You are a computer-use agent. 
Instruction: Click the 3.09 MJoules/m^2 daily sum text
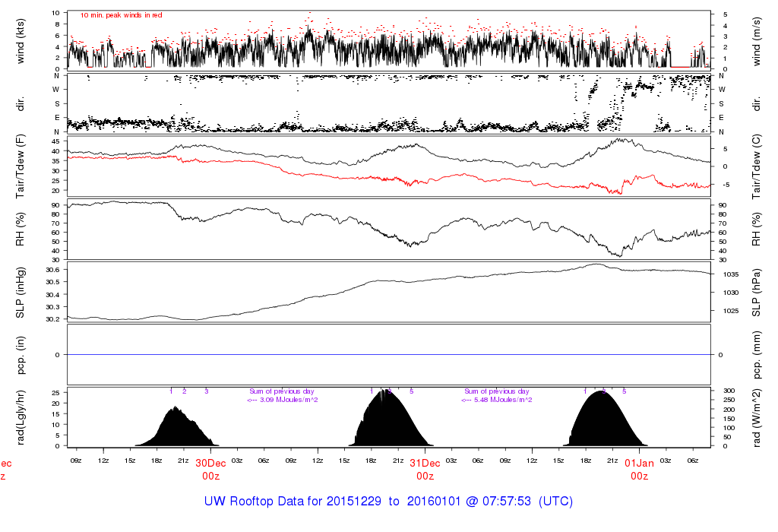(x=283, y=400)
